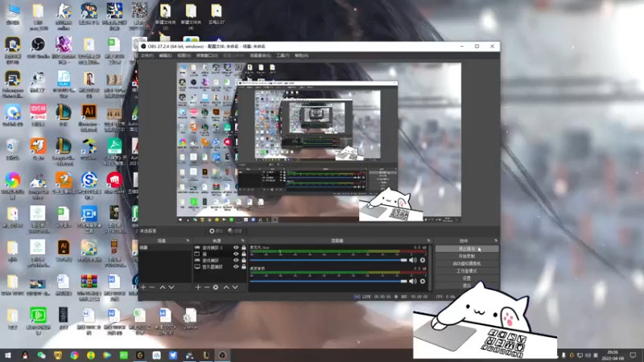Click the top streaming button in Controls

tap(467, 249)
